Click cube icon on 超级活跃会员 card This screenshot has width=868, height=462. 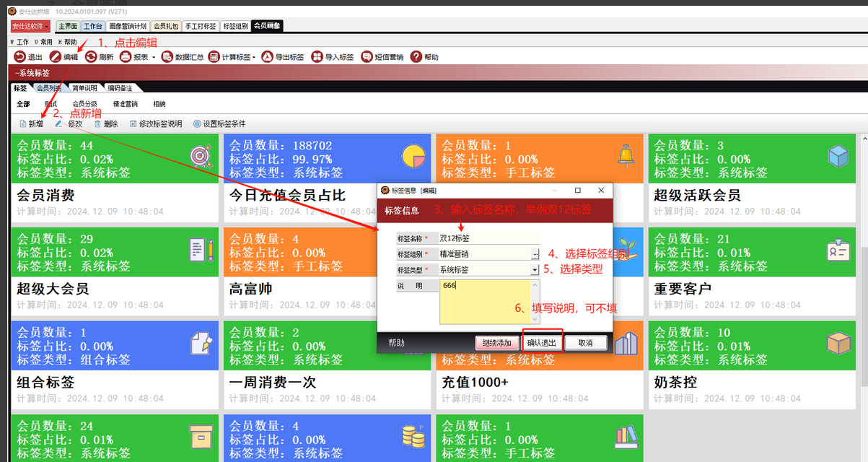838,155
